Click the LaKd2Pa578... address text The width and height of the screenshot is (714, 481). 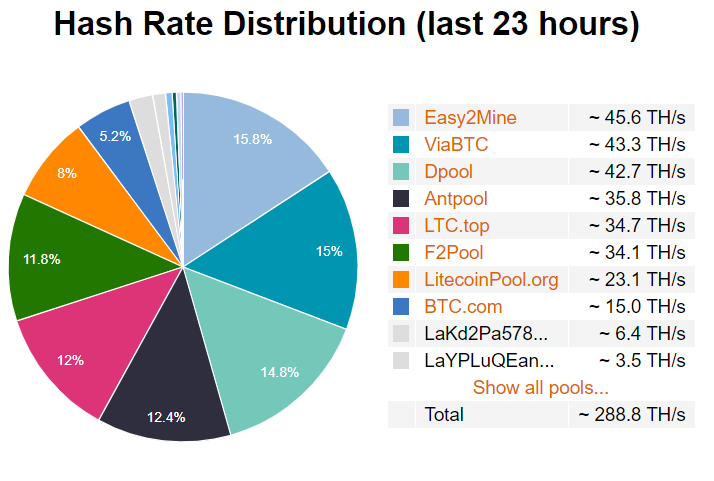coord(486,334)
